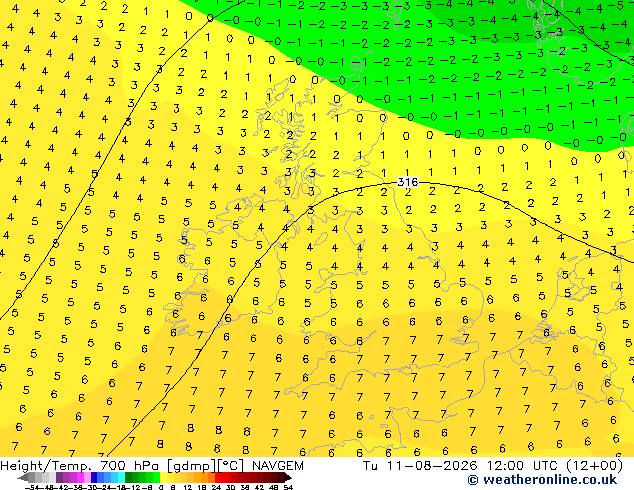Click the left arrow end of the colour scale
The image size is (634, 490).
[x=23, y=478]
